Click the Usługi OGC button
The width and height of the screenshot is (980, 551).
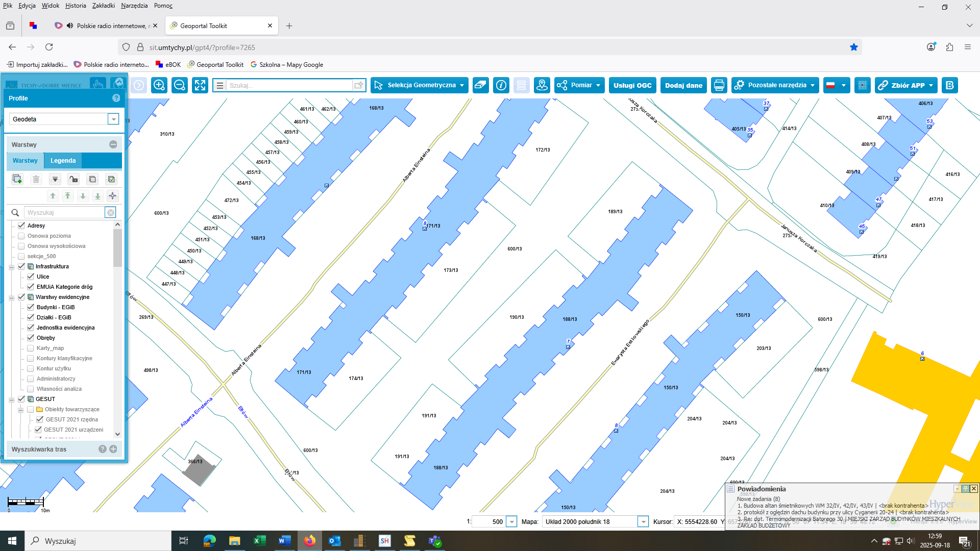(x=632, y=85)
